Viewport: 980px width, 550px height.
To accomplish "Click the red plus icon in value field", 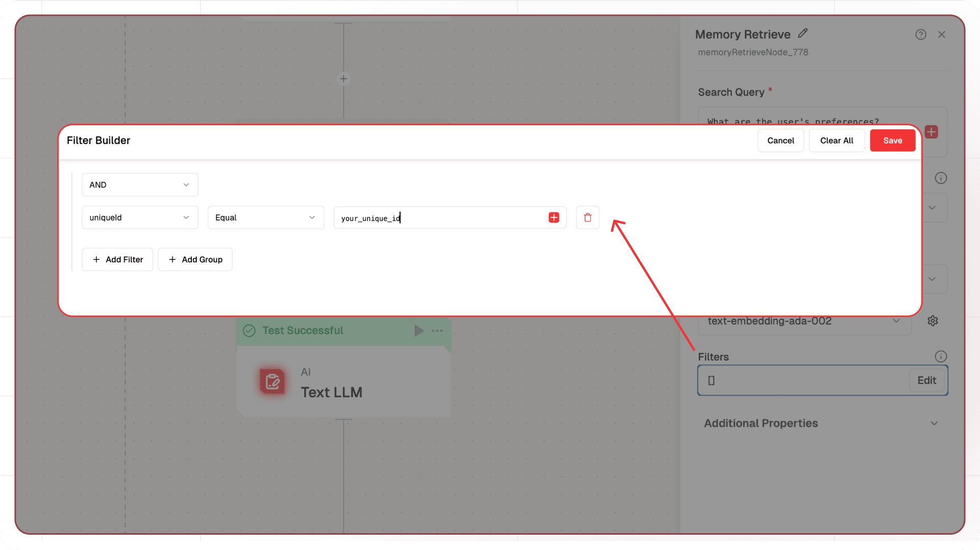I will (x=554, y=217).
